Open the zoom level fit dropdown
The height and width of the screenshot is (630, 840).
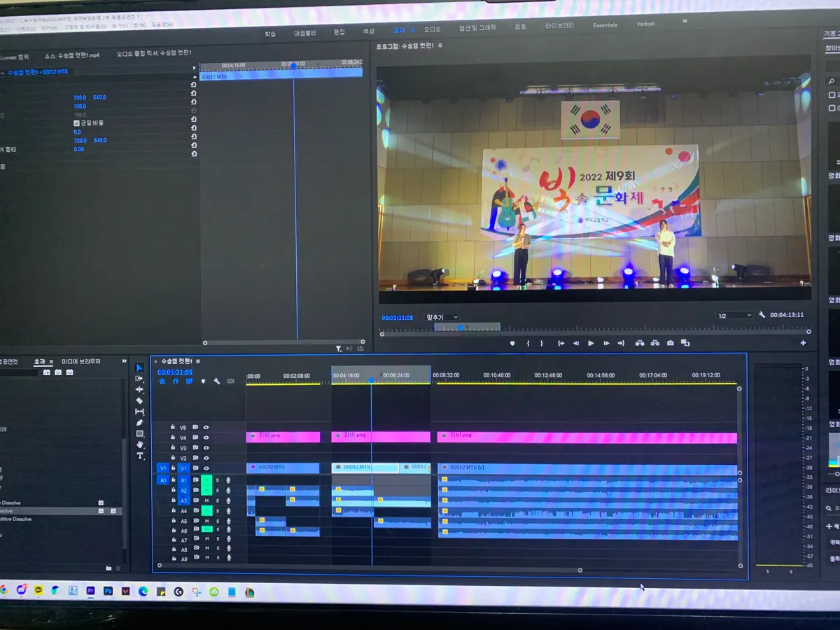pyautogui.click(x=442, y=317)
